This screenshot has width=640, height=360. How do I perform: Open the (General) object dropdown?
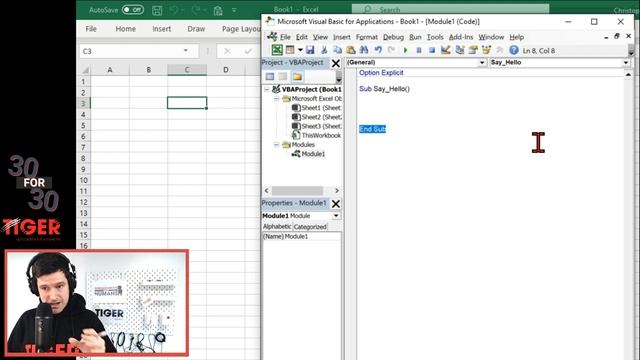pyautogui.click(x=482, y=62)
